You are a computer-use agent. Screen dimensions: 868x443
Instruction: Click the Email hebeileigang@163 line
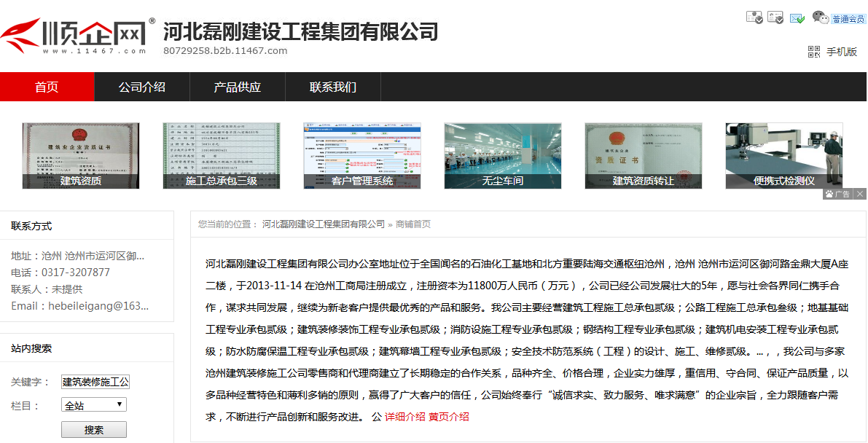pyautogui.click(x=79, y=306)
